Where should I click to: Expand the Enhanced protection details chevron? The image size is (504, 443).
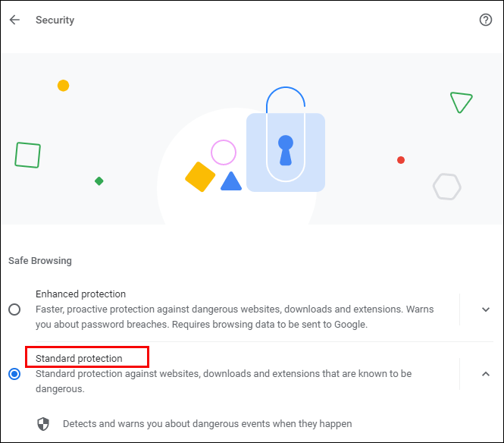(x=486, y=309)
